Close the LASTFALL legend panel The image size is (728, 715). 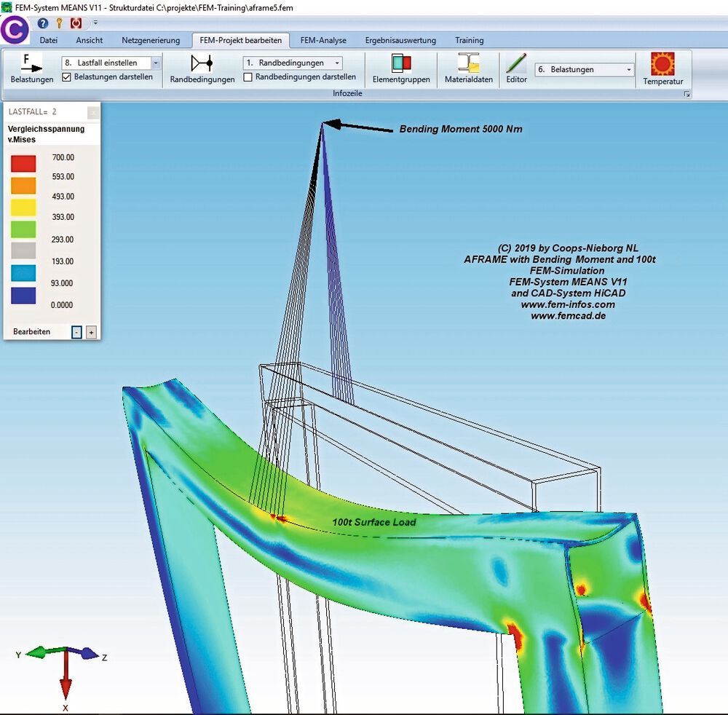93,112
